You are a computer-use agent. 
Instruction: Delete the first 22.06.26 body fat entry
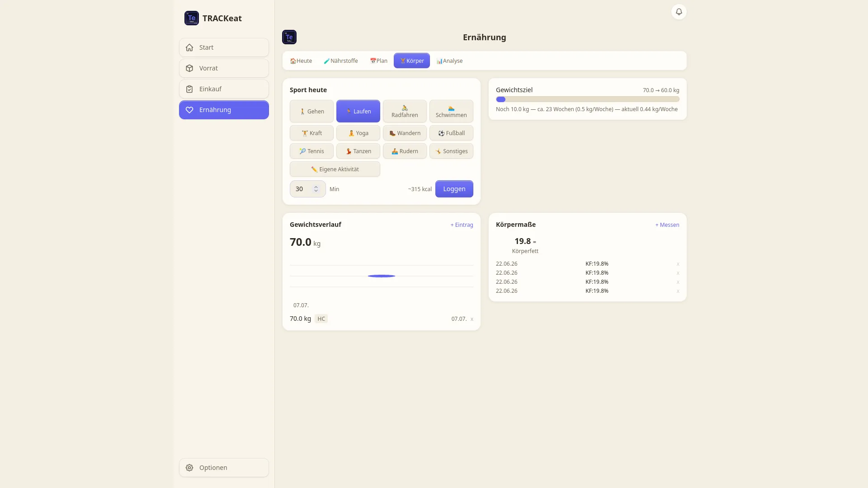[x=678, y=264]
